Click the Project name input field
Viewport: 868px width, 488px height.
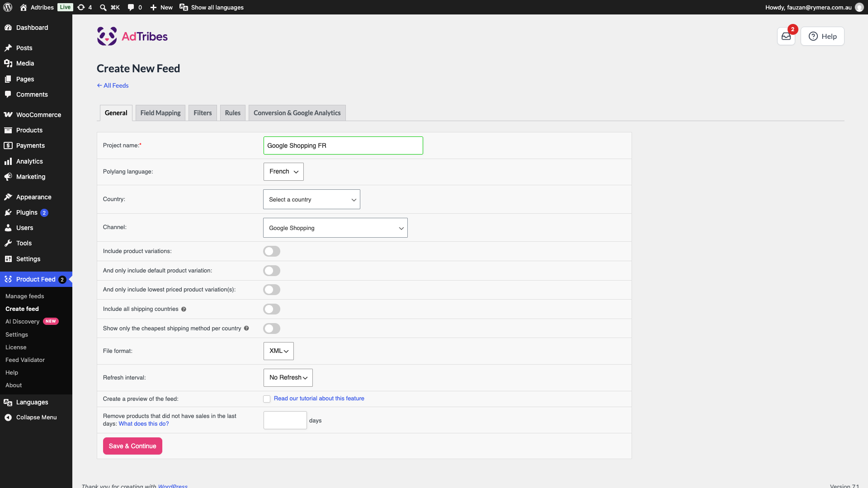click(x=343, y=145)
